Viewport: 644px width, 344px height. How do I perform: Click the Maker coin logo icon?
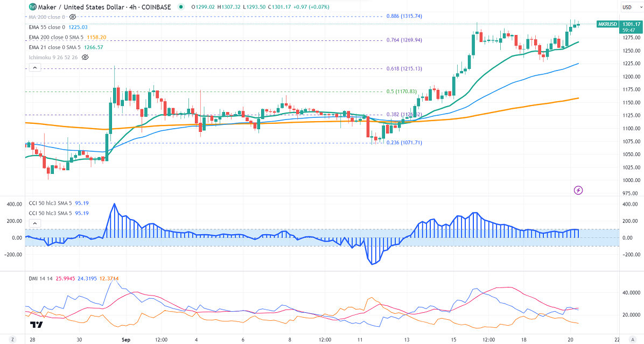coord(32,7)
